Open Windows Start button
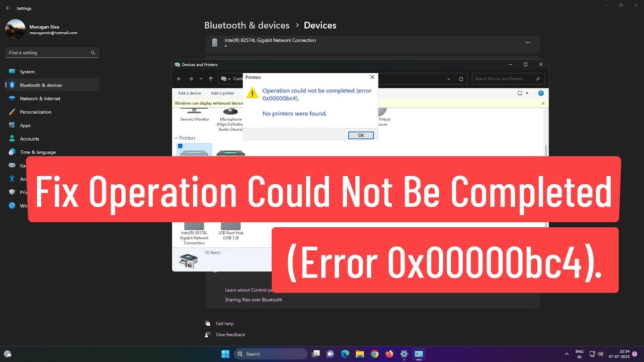The width and height of the screenshot is (644, 362). coord(225,354)
